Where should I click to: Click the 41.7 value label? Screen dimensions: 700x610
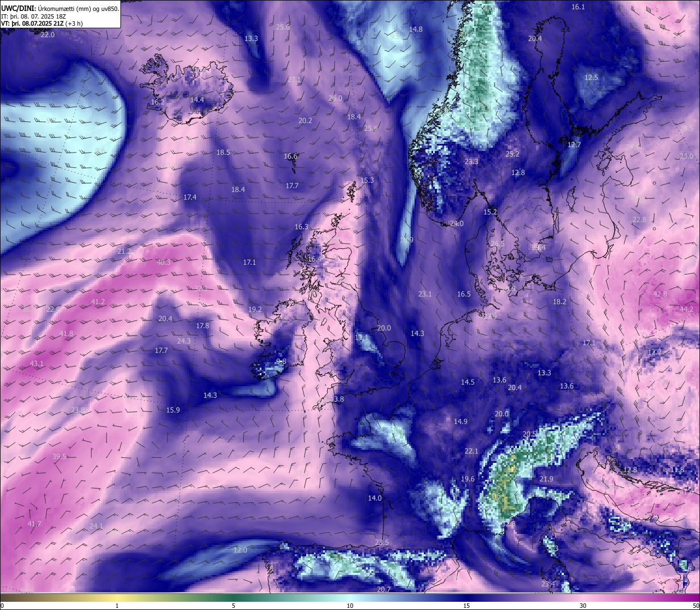coord(34,524)
